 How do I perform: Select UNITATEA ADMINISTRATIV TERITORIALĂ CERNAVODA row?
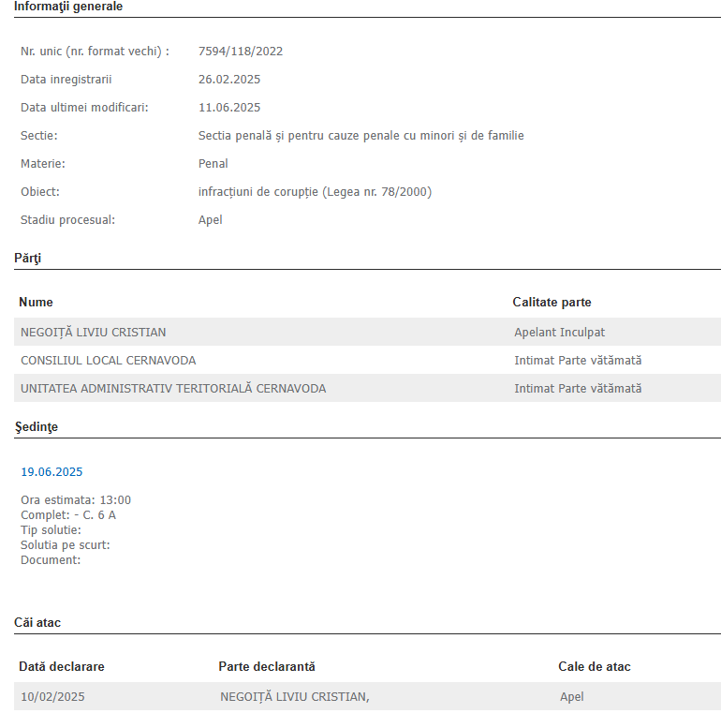(x=173, y=389)
